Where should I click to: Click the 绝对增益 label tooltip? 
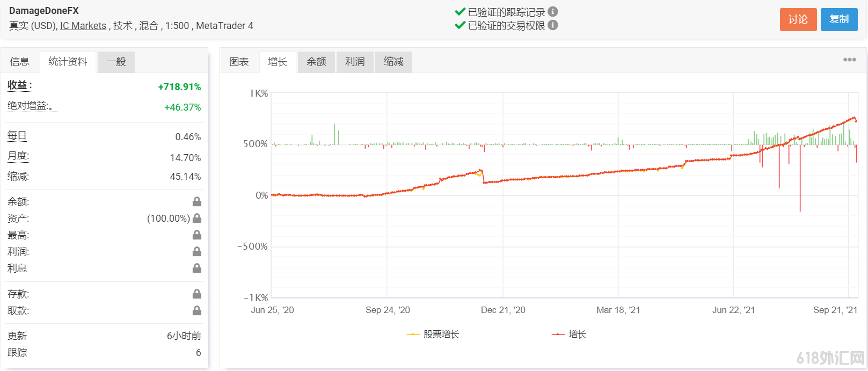(x=30, y=106)
